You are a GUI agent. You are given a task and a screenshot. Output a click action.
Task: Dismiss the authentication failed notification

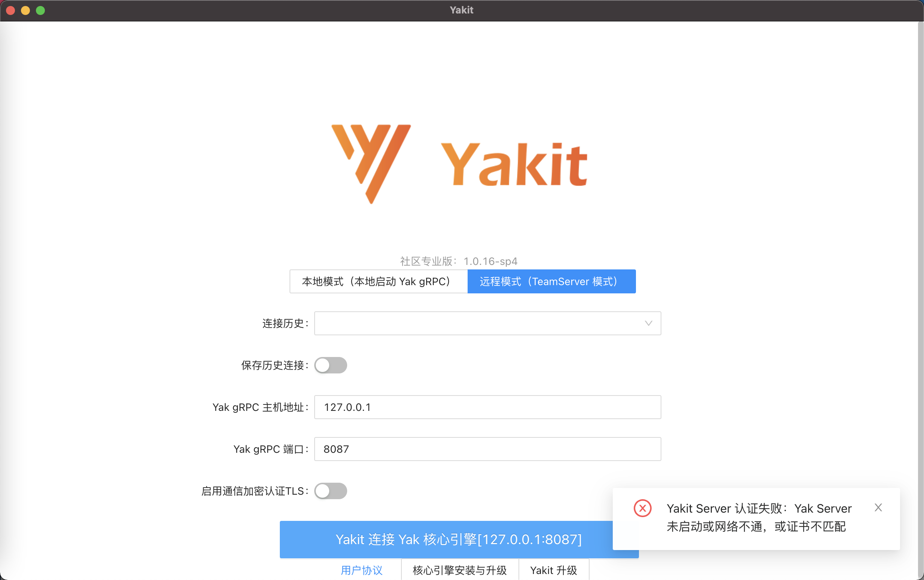pos(878,507)
